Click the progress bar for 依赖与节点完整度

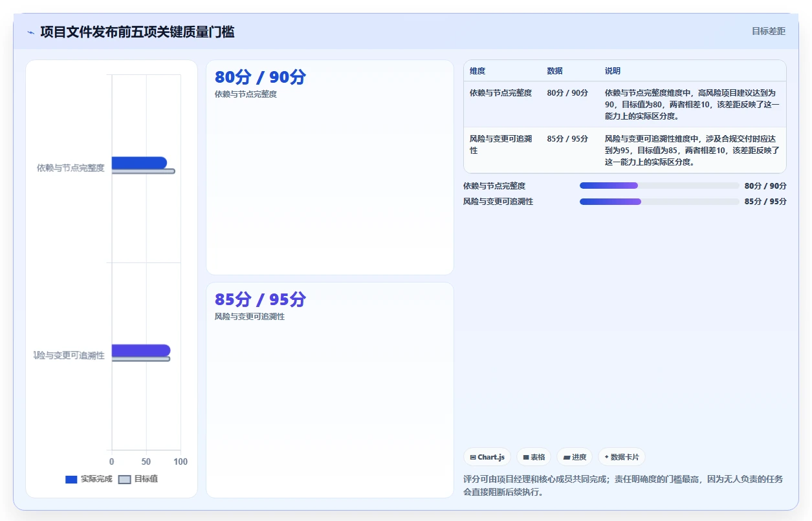[x=659, y=186]
